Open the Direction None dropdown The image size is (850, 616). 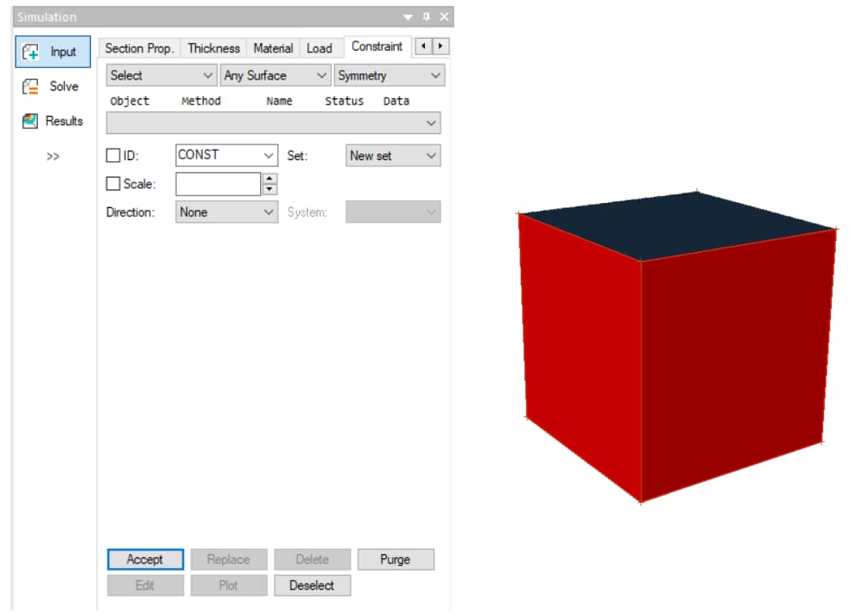tap(226, 212)
